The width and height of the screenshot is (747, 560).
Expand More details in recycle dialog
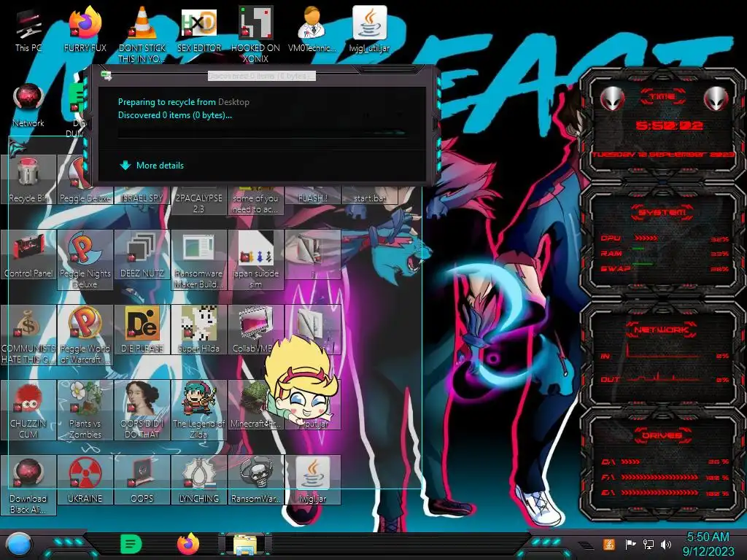pyautogui.click(x=152, y=166)
